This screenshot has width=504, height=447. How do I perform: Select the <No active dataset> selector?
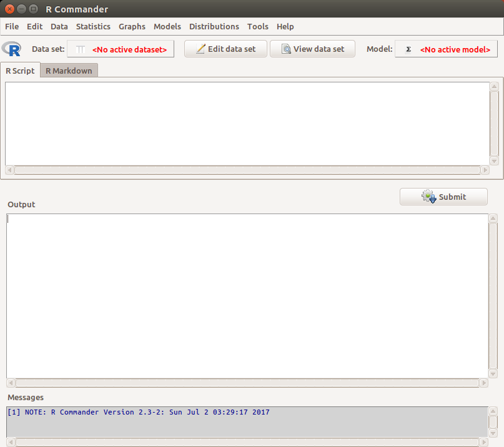(129, 49)
